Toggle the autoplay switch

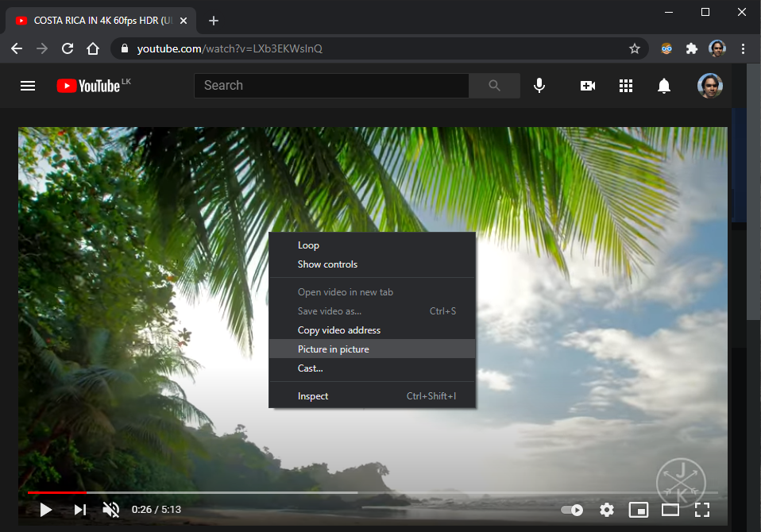point(572,510)
